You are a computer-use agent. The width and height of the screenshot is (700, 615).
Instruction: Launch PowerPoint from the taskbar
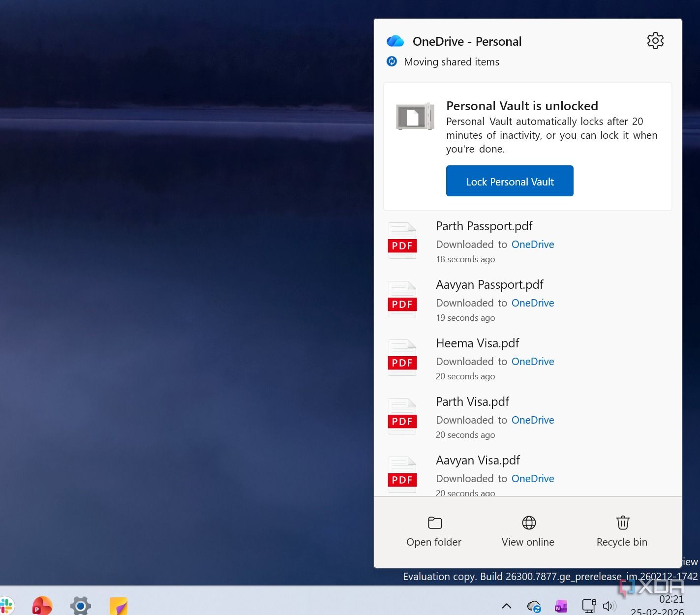click(x=42, y=606)
